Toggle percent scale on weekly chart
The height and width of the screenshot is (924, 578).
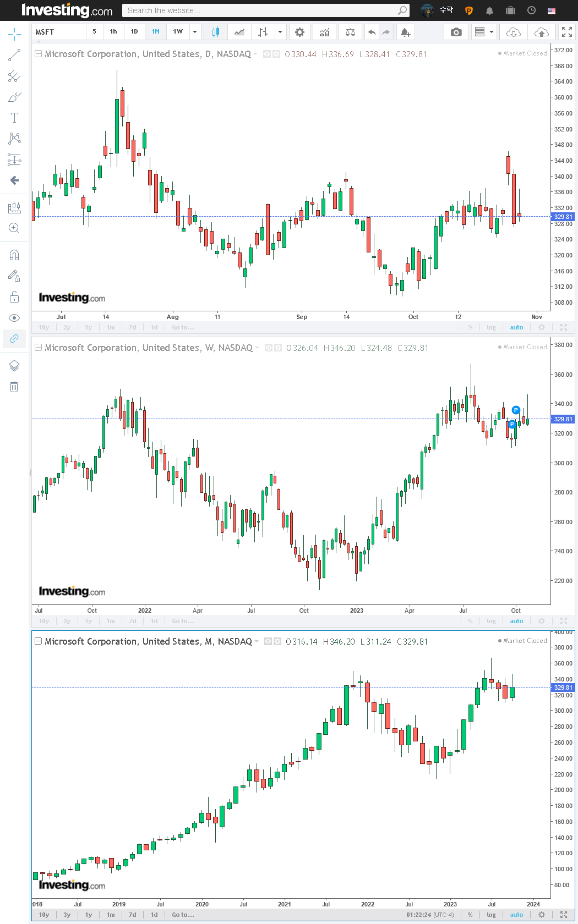[470, 621]
